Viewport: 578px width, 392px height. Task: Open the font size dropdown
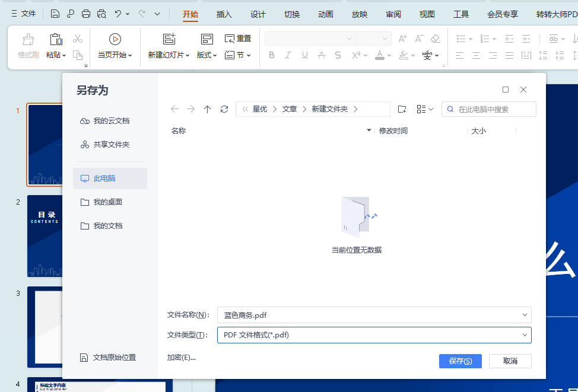[x=385, y=39]
